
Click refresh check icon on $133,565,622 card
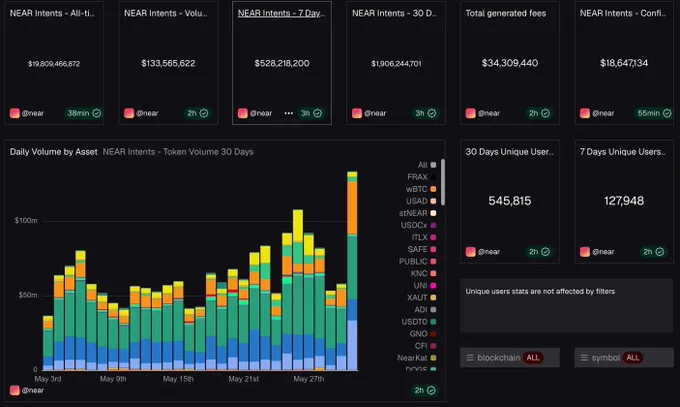pyautogui.click(x=204, y=113)
